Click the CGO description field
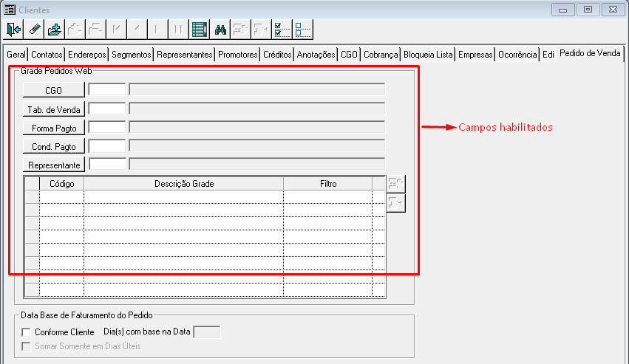629x364 pixels. [256, 89]
